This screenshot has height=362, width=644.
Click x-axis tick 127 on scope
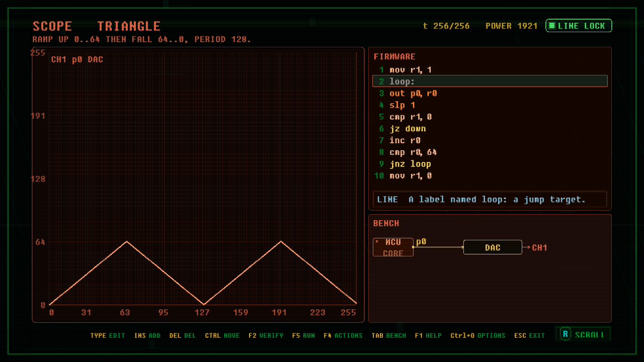click(x=202, y=313)
